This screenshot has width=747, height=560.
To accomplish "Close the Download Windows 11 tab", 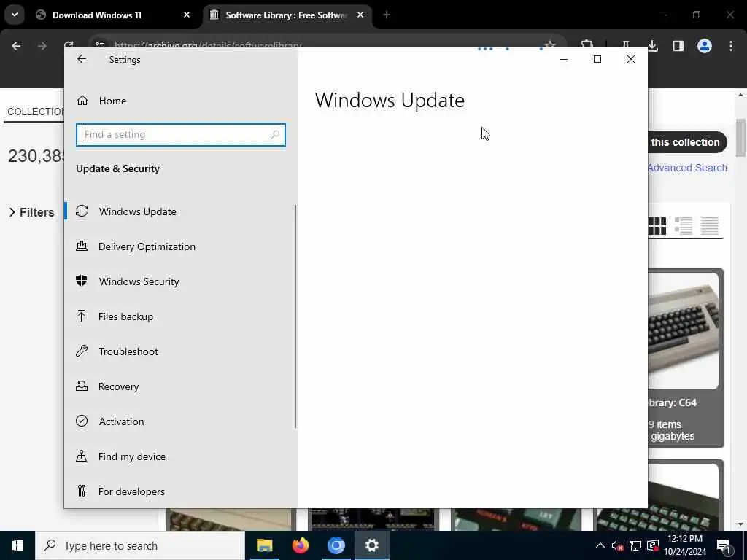I will tap(187, 15).
